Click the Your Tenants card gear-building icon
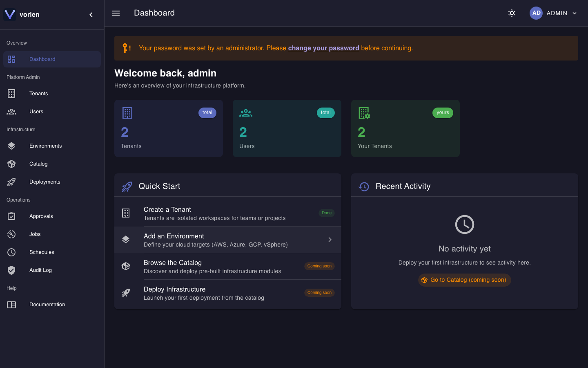 click(x=364, y=113)
